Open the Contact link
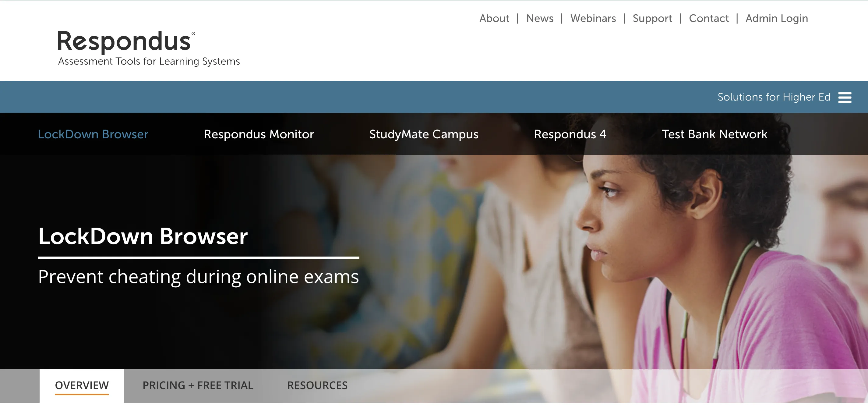Image resolution: width=868 pixels, height=415 pixels. point(709,18)
